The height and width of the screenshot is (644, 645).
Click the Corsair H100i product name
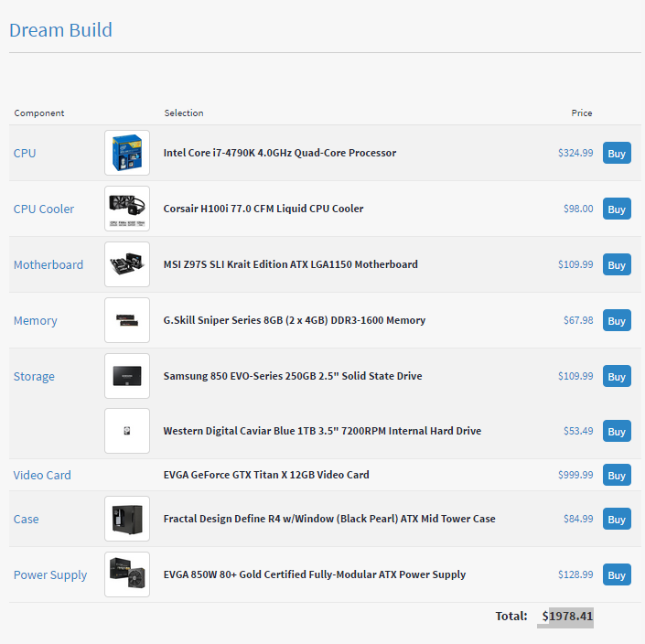tap(263, 209)
